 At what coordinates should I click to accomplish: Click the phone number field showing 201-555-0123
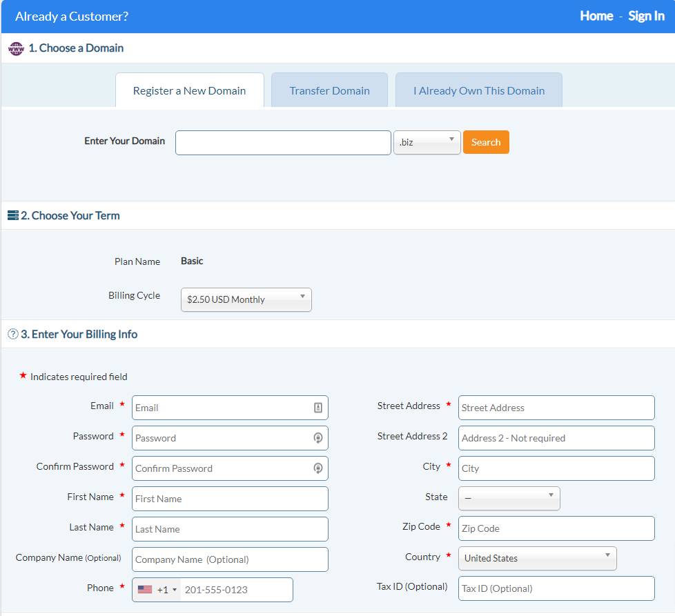[236, 590]
